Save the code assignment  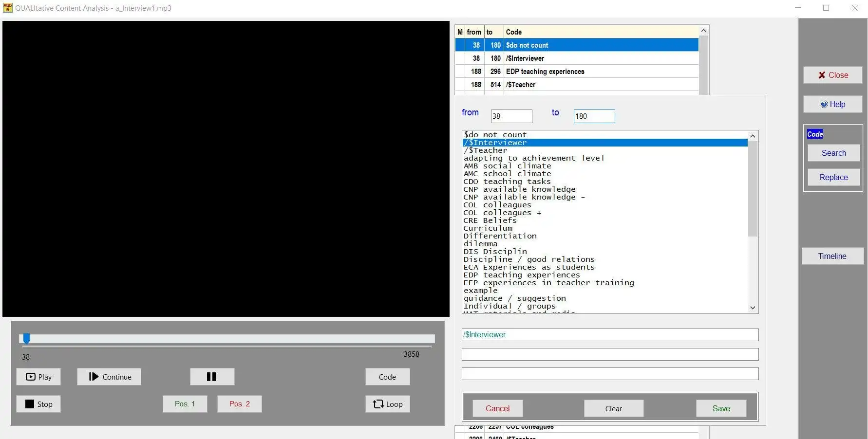coord(721,408)
